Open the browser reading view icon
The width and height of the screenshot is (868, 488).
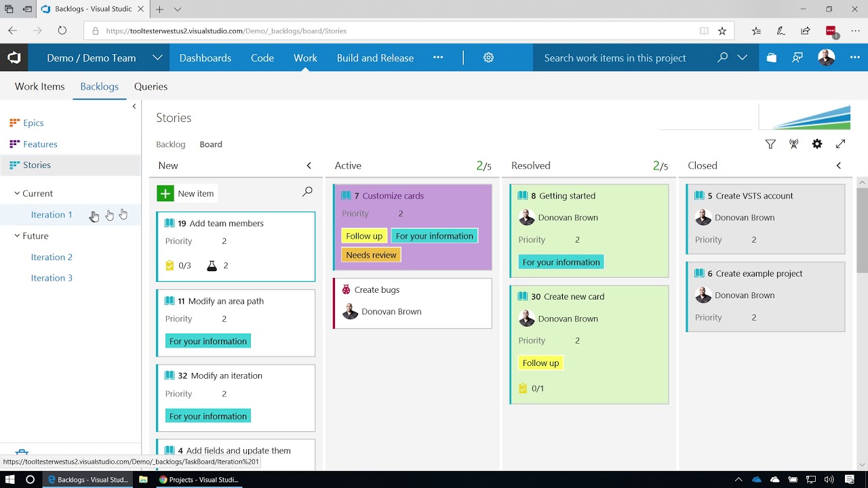click(704, 30)
